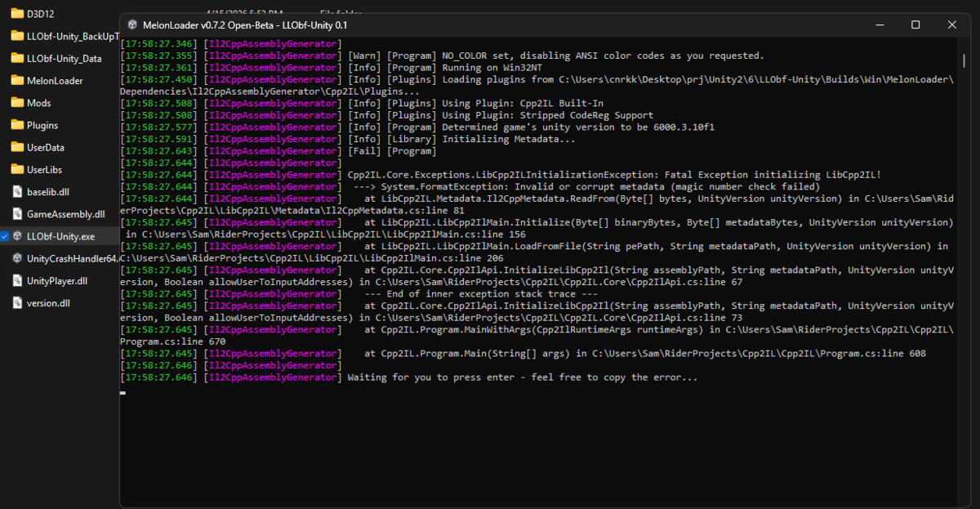Click the MelonLoader folder icon
980x509 pixels.
(x=17, y=81)
